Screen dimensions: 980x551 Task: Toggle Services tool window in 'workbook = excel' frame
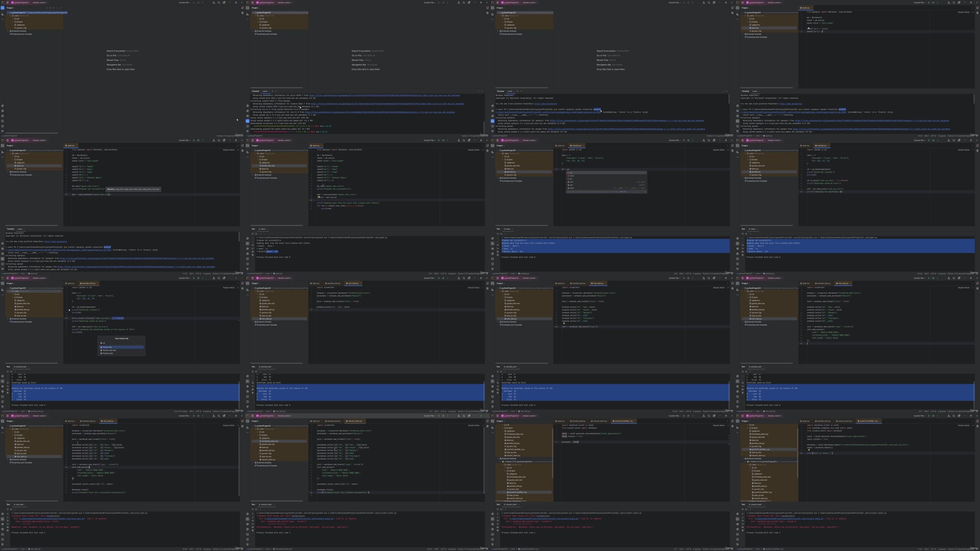point(493,529)
